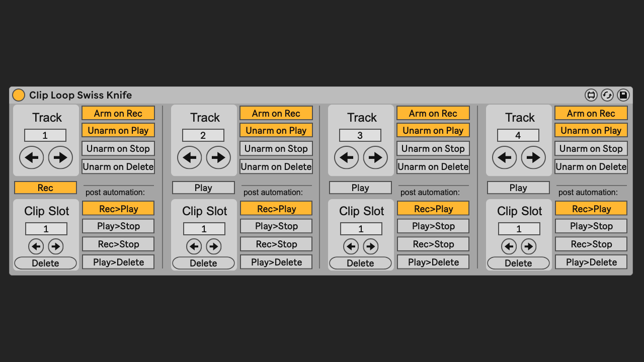Enable Unarm on Delete for Track 3
The image size is (644, 362).
tap(433, 166)
